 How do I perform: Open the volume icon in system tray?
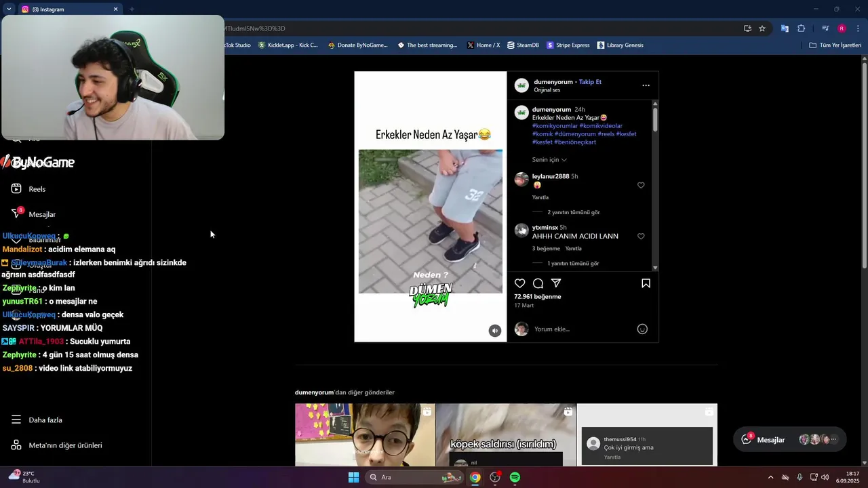coord(825,477)
